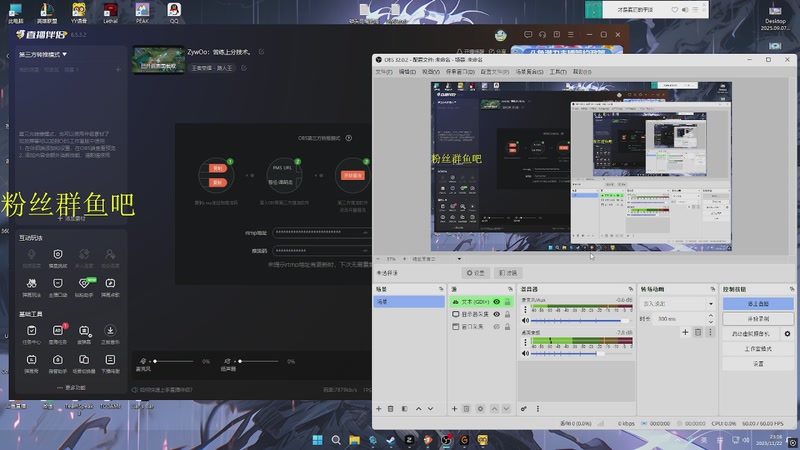
Task: Open 读弹幕 tool in 直播伴侣
Action: point(84,334)
